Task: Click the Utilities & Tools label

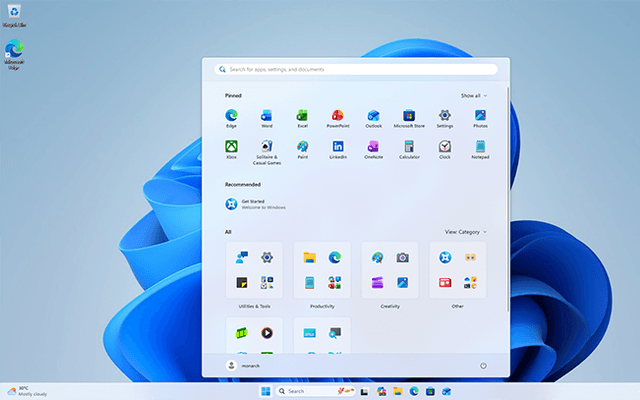Action: pos(254,306)
